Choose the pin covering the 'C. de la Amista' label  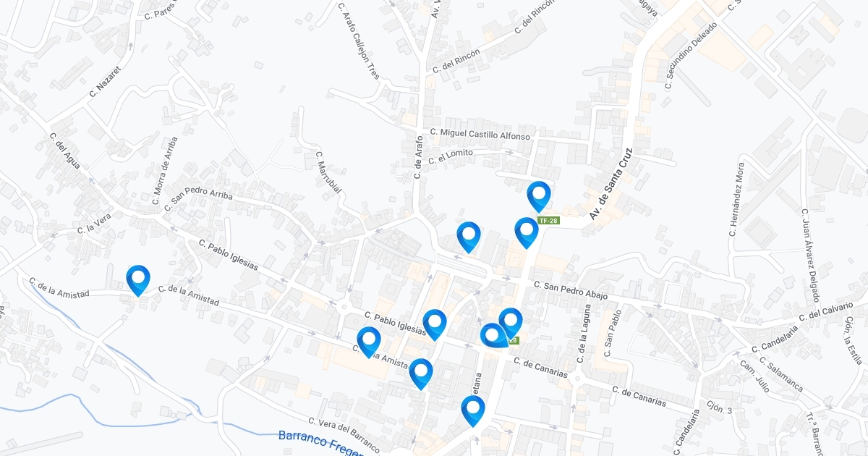369,341
